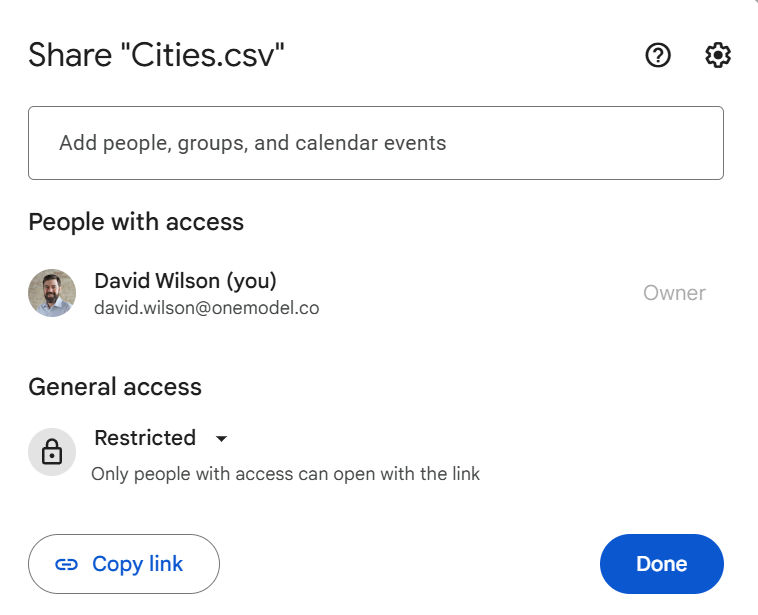This screenshot has height=615, width=758.
Task: Expand the arrow next to Restricted
Action: click(222, 439)
